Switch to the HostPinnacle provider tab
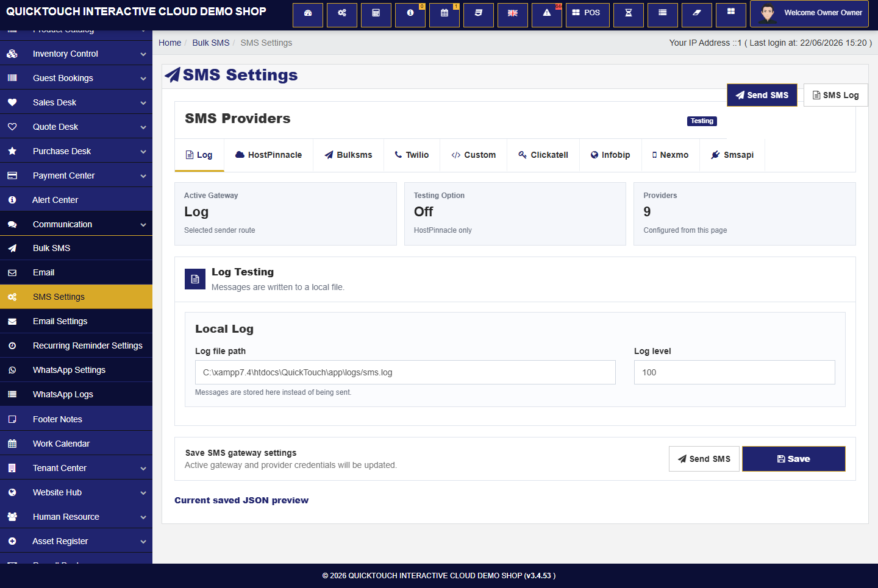The height and width of the screenshot is (588, 878). (x=269, y=155)
